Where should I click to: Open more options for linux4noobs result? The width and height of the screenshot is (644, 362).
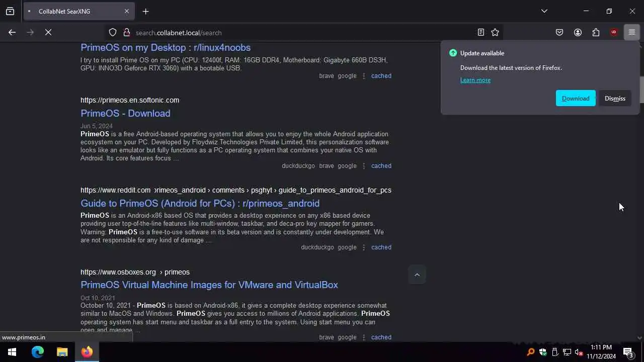(x=364, y=76)
